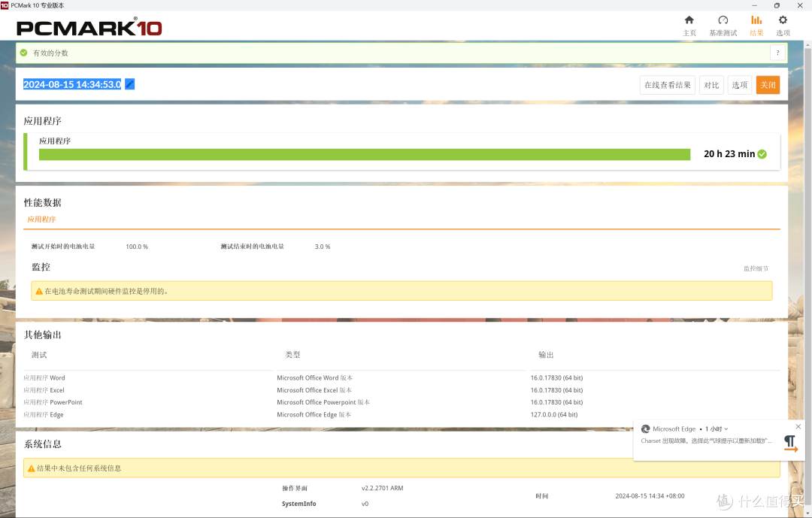Image resolution: width=812 pixels, height=518 pixels.
Task: Click the pencil edit icon beside result name
Action: [129, 84]
